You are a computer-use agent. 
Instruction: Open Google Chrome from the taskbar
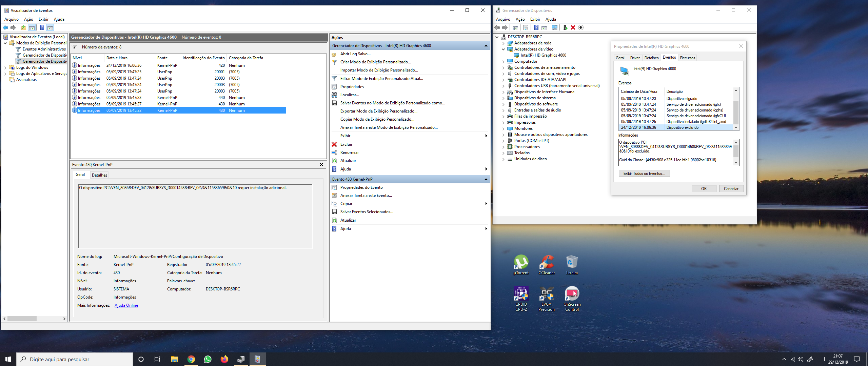point(191,359)
